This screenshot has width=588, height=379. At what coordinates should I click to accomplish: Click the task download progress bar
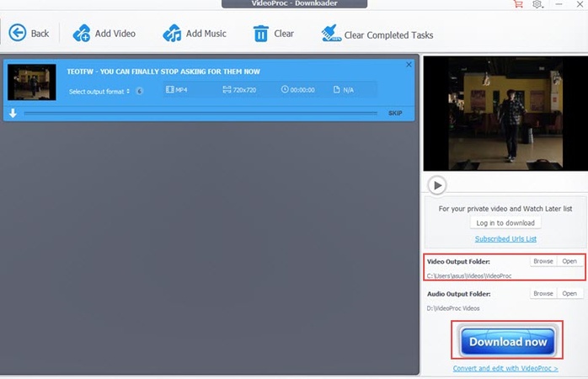(200, 113)
